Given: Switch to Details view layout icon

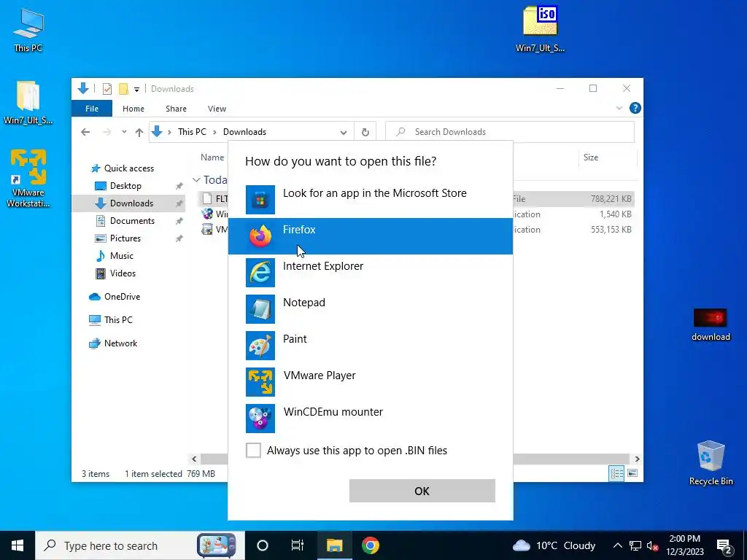Looking at the screenshot, I should (x=616, y=473).
